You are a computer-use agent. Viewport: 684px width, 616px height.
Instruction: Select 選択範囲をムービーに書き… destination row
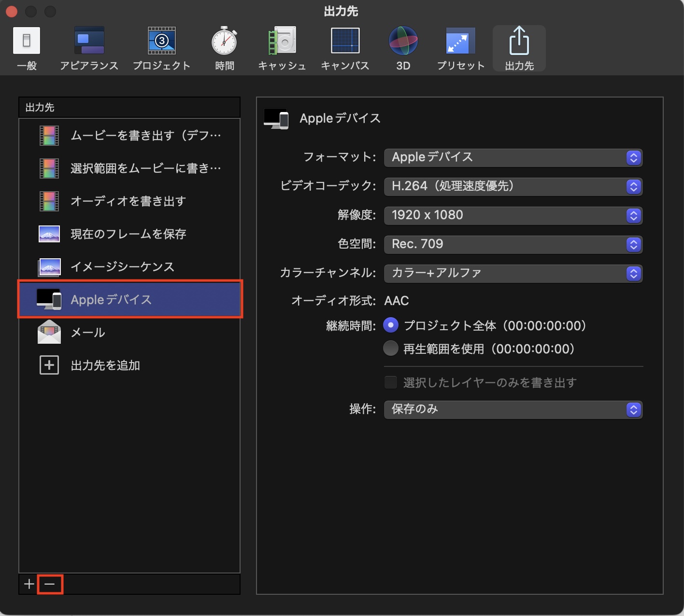click(129, 168)
